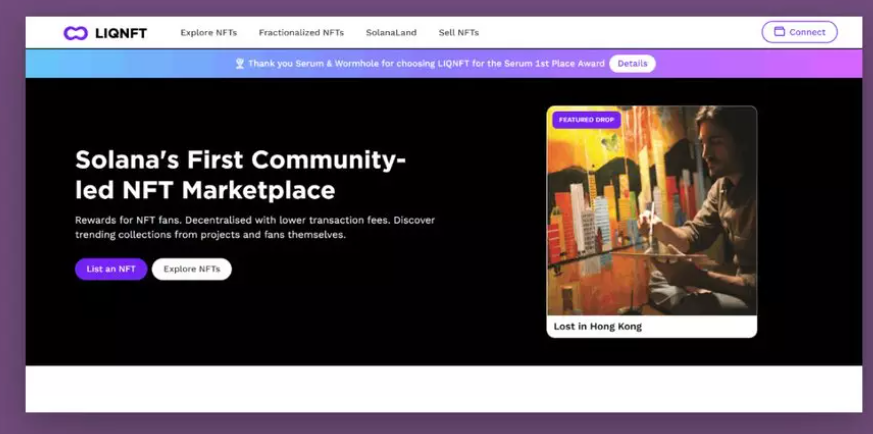Click the trophy icon in the banner
This screenshot has height=434, width=873.
[x=240, y=63]
